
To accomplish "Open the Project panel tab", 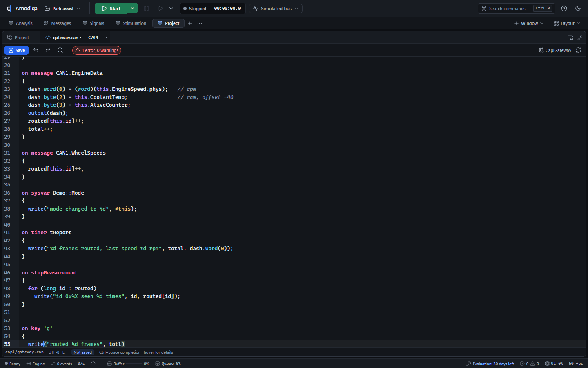I will pos(18,38).
